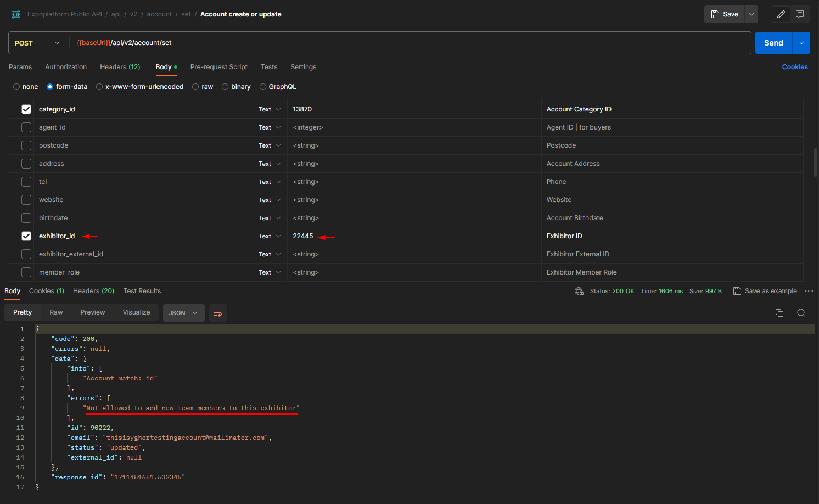Select the raw body format radio button
The height and width of the screenshot is (504, 819).
(x=195, y=86)
